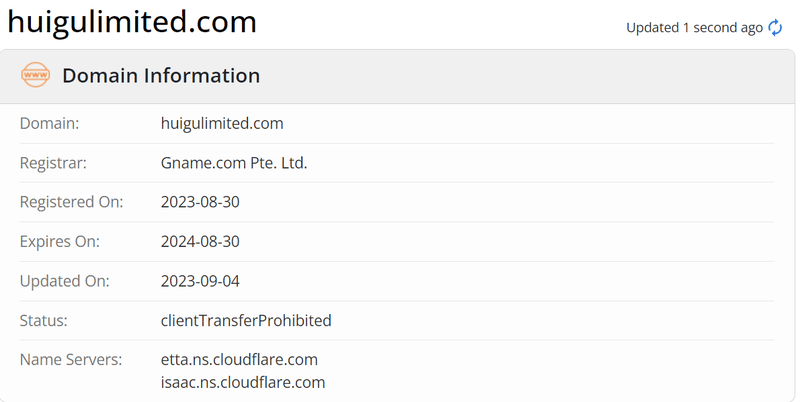Click the Registrar: field label
The height and width of the screenshot is (402, 800).
point(53,163)
